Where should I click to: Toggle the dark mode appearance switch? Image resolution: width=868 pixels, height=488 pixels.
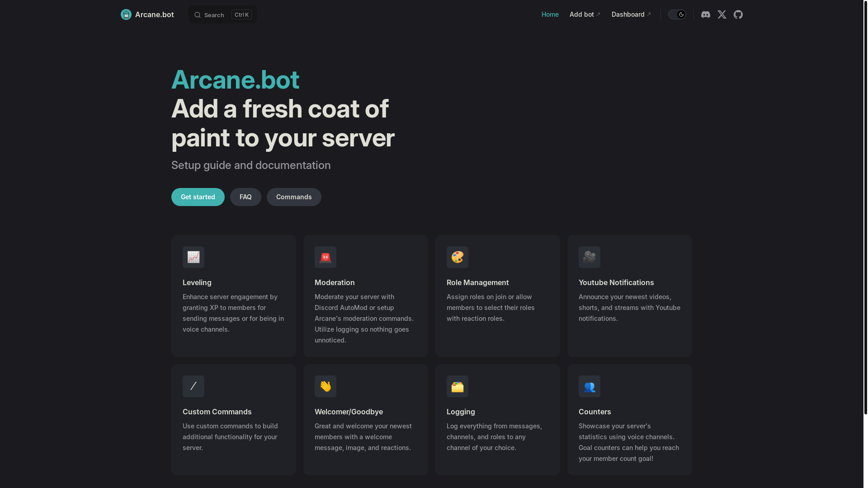point(677,14)
